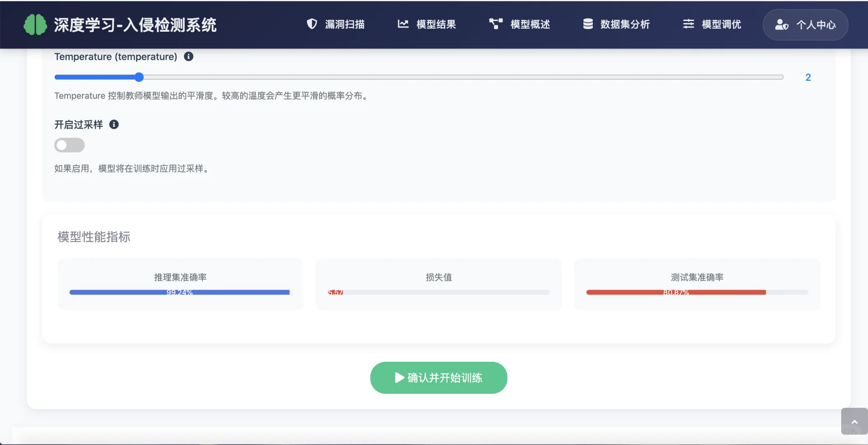Click the scroll-to-top arrow button
This screenshot has height=445, width=868.
coord(854,421)
